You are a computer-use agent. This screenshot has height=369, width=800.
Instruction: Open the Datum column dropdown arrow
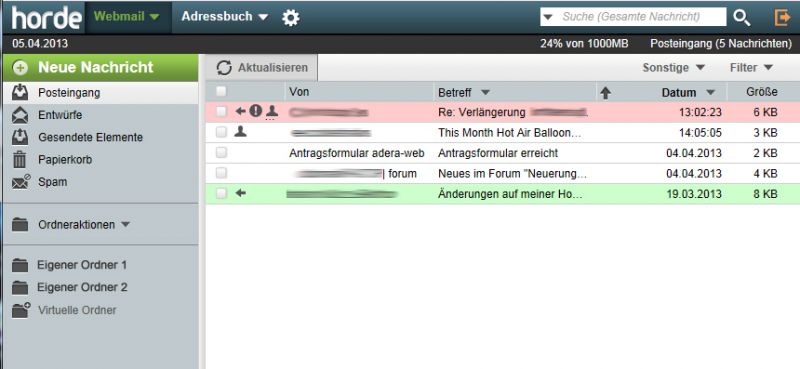(710, 93)
